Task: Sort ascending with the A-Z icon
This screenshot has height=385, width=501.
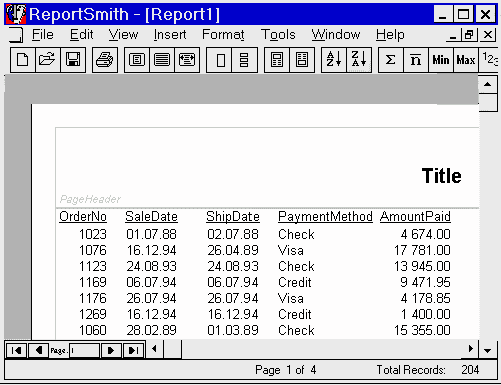Action: click(334, 60)
